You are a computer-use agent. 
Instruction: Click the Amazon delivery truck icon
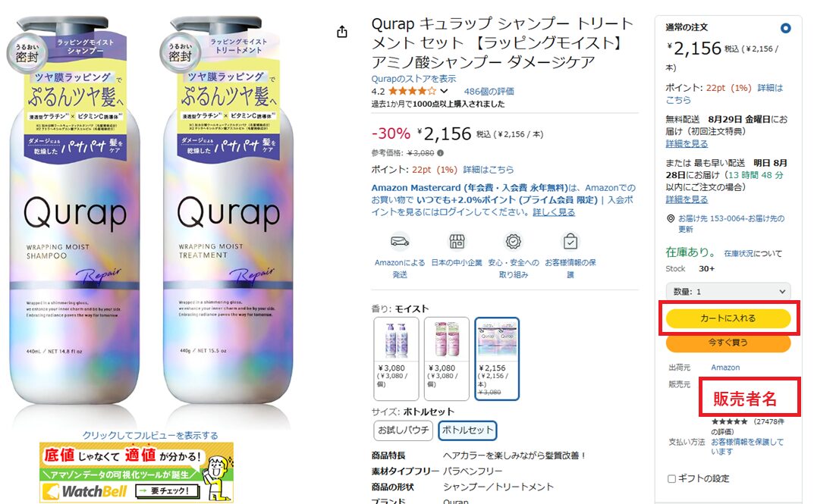pos(400,241)
